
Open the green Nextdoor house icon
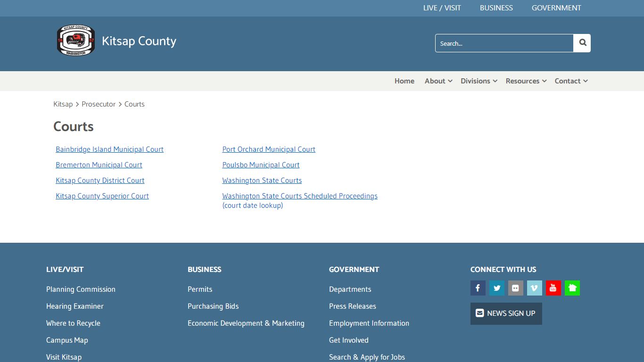coord(572,288)
